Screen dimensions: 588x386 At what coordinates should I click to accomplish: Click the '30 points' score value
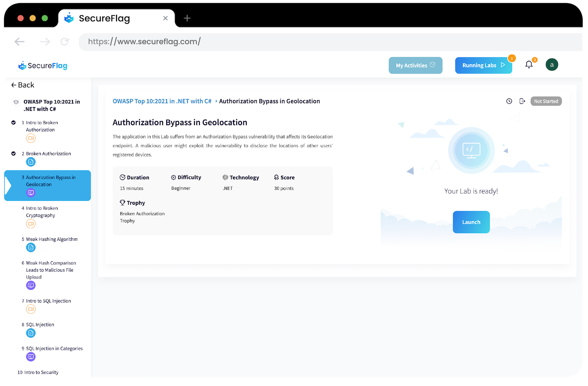[x=284, y=188]
